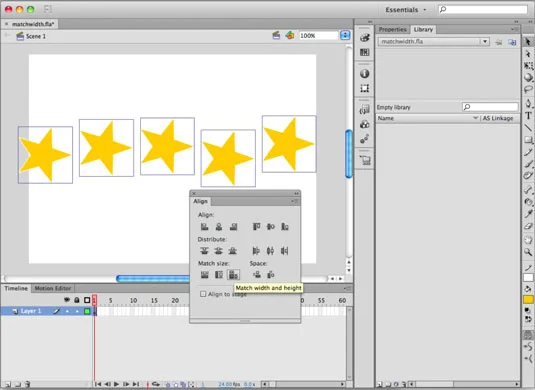This screenshot has height=390, width=535.
Task: Open the Swatches panel dock icon
Action: point(364,52)
